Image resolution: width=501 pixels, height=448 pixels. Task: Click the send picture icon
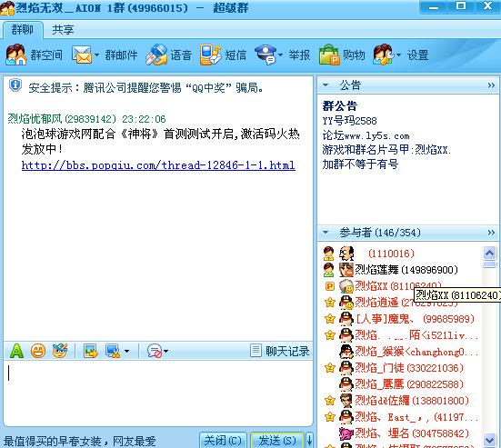91,352
